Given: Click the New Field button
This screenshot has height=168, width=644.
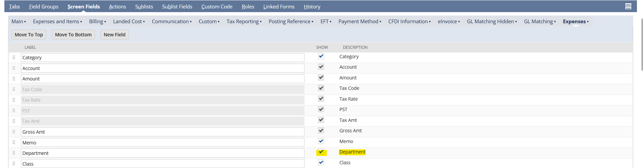Looking at the screenshot, I should (115, 34).
